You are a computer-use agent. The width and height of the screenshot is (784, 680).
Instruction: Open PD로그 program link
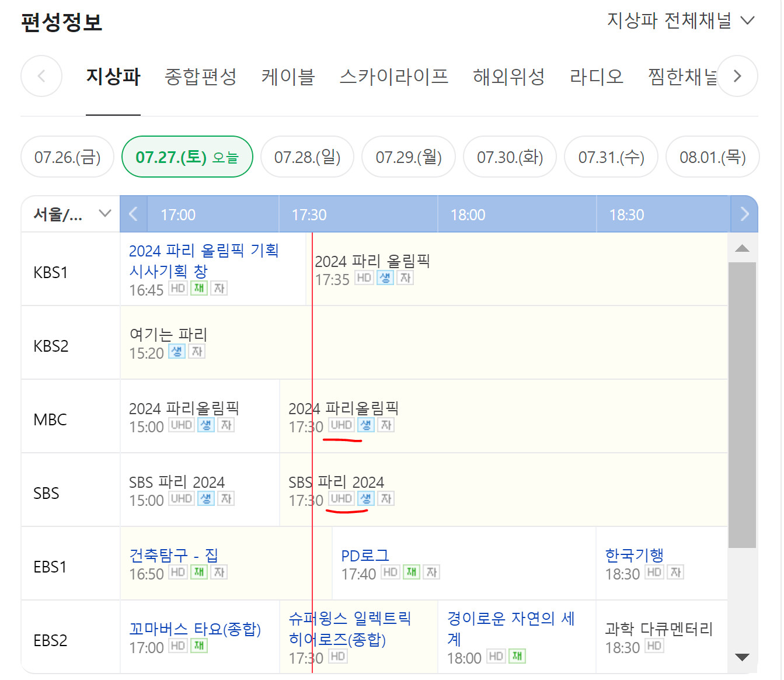365,555
